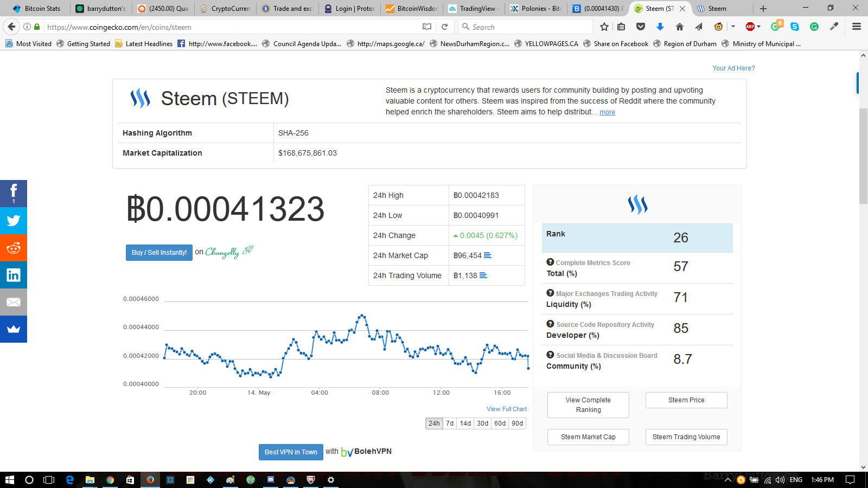868x488 pixels.
Task: Click the Adblock Plus ABP icon
Action: coord(750,27)
